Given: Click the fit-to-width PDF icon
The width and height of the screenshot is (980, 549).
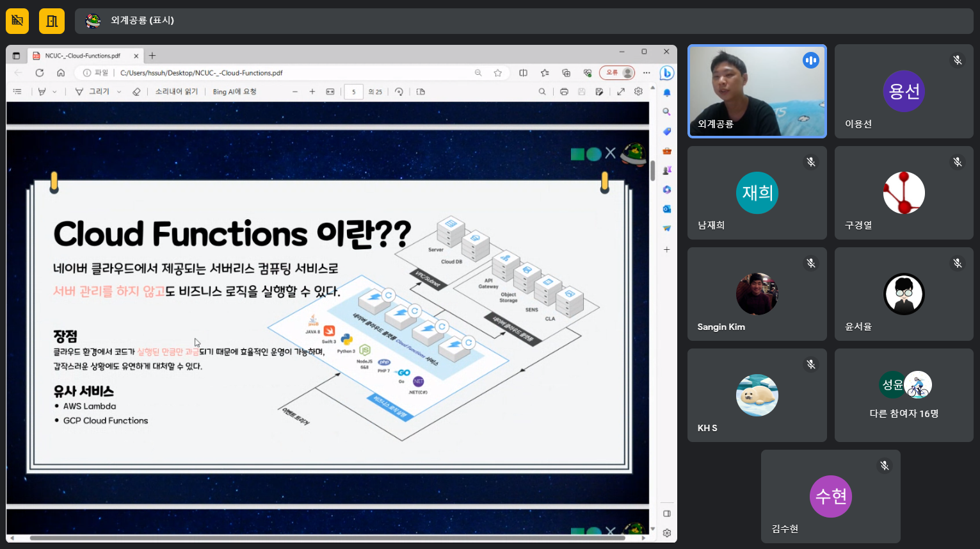Looking at the screenshot, I should coord(330,92).
